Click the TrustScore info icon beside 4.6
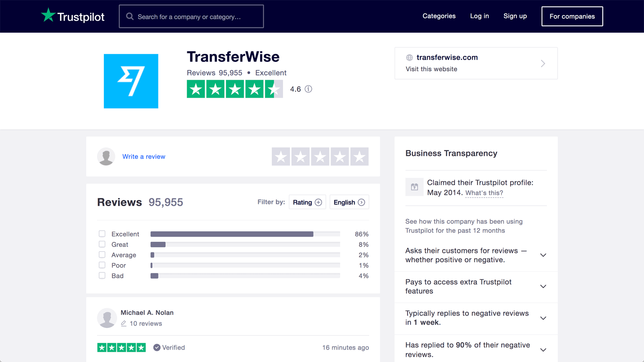 (308, 89)
